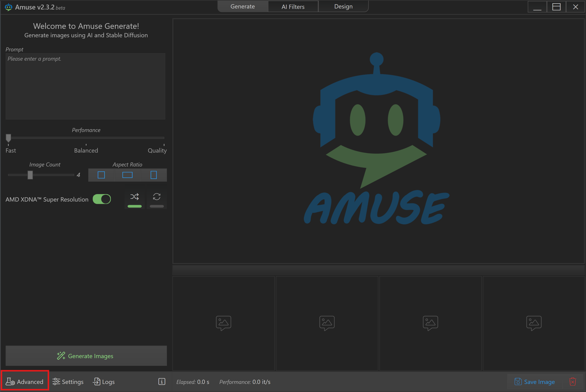Select the first empty image thumbnail
The height and width of the screenshot is (392, 586).
pos(224,323)
